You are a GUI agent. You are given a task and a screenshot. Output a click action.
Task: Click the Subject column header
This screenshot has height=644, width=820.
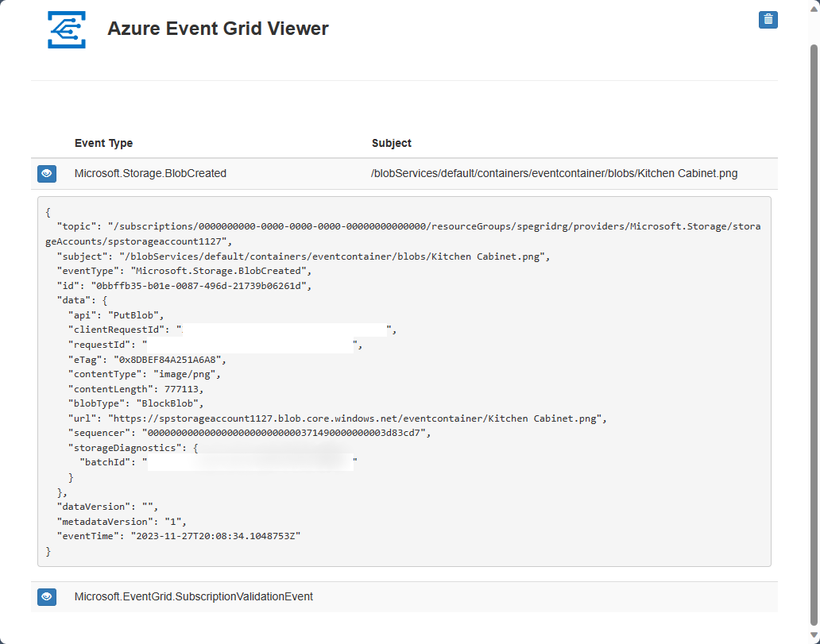[390, 143]
